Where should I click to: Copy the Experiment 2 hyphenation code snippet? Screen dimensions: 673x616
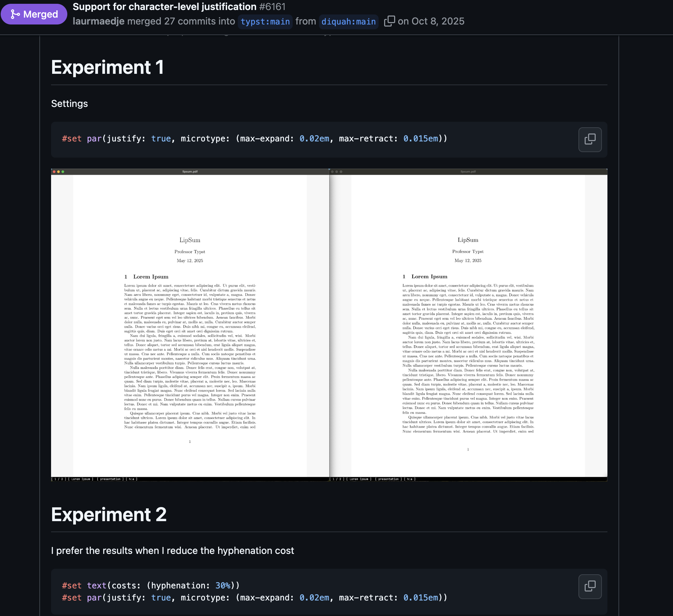pyautogui.click(x=590, y=586)
